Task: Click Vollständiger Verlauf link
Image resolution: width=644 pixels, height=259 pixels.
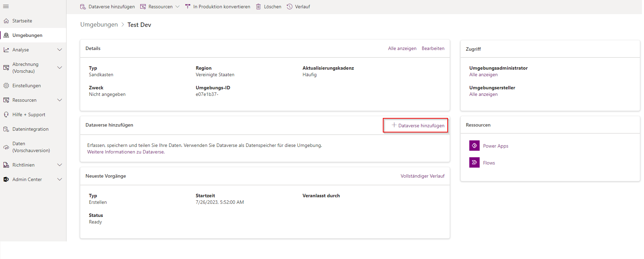Action: click(422, 176)
